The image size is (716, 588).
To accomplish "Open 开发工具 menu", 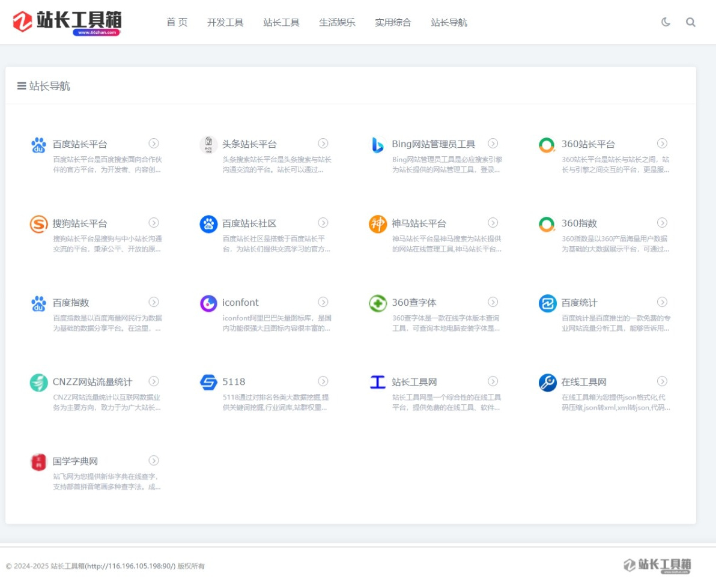I will point(225,22).
